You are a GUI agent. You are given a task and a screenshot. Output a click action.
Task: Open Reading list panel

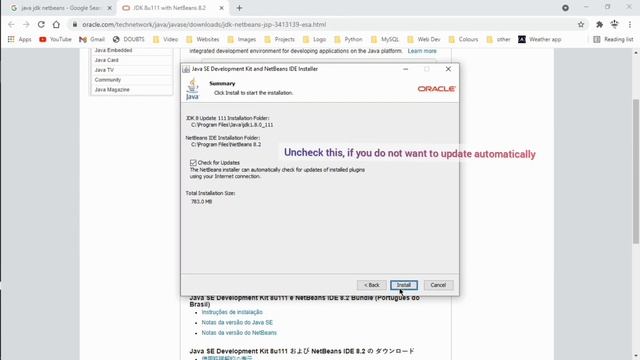[x=613, y=39]
